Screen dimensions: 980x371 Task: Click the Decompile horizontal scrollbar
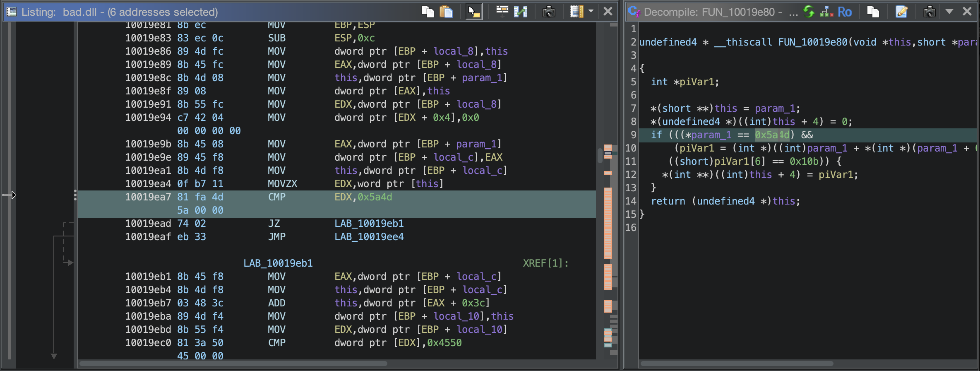737,364
